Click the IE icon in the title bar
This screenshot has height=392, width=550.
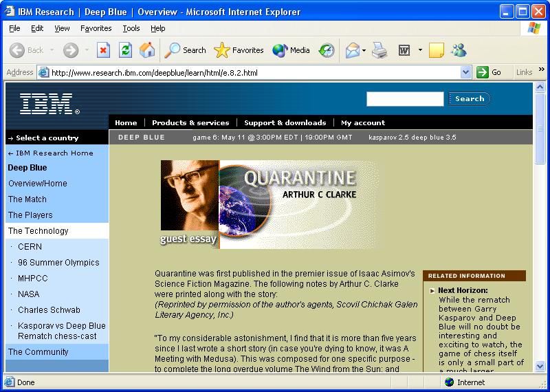10,12
